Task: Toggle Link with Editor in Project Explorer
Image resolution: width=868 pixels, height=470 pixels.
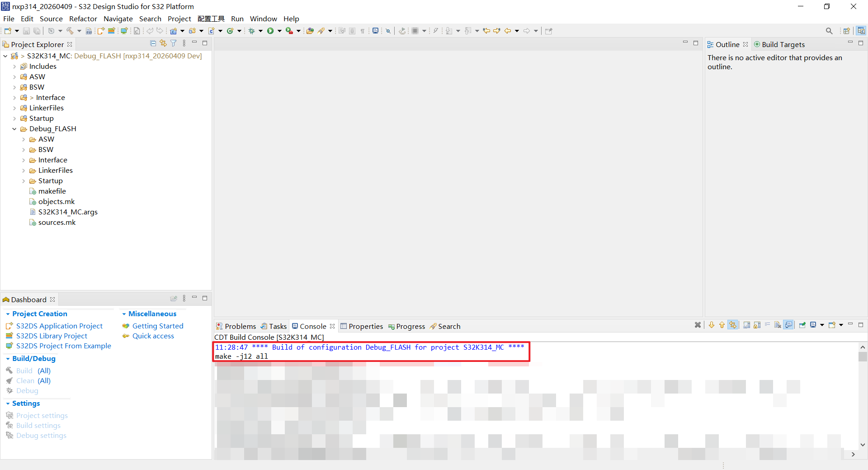Action: point(163,43)
